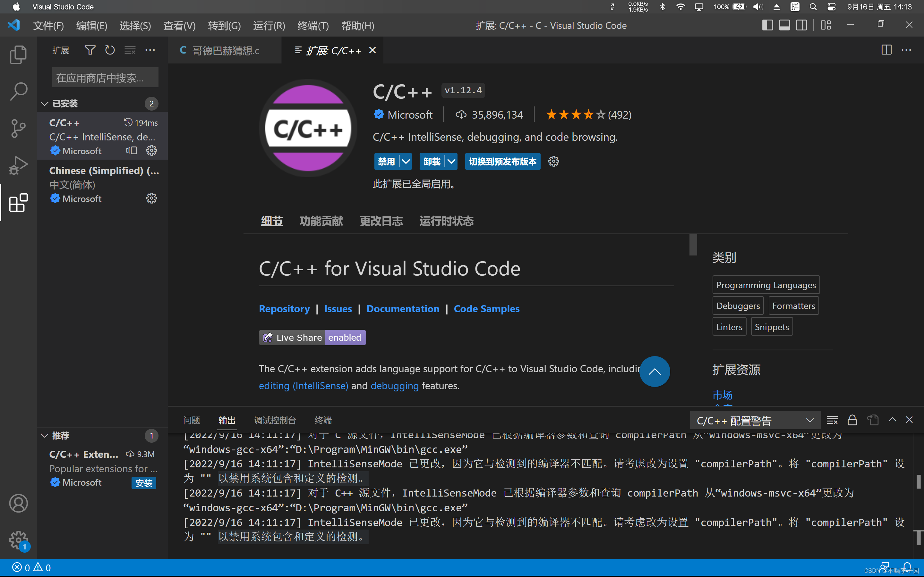Open the Accounts icon in activity bar
The width and height of the screenshot is (924, 577).
point(18,503)
